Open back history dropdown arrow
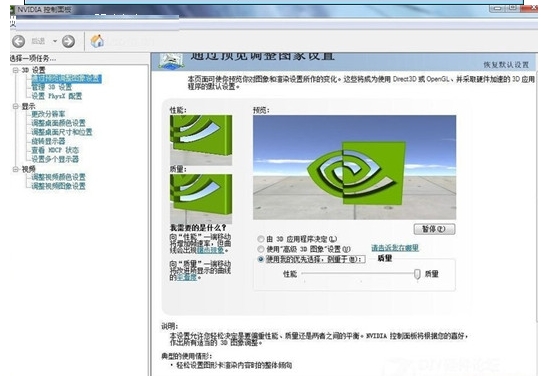The width and height of the screenshot is (541, 387). pyautogui.click(x=55, y=41)
